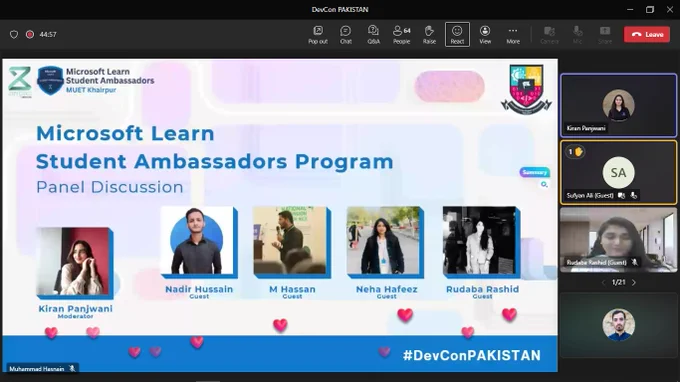Click the Panel Discussion subtitle

pyautogui.click(x=110, y=187)
